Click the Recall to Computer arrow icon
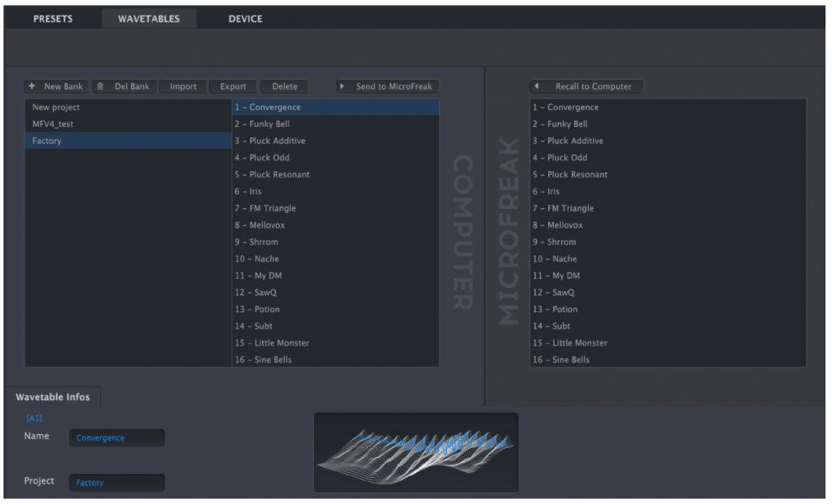This screenshot has width=832, height=504. click(538, 86)
